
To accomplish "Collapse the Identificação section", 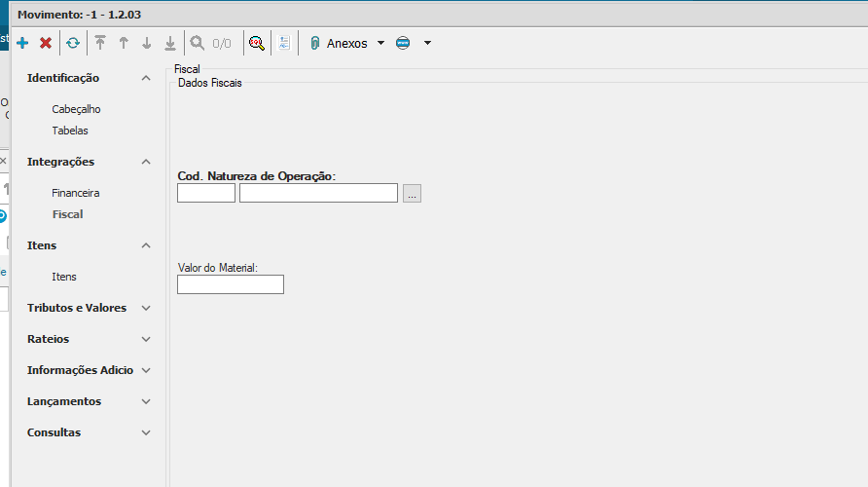I will click(x=146, y=78).
